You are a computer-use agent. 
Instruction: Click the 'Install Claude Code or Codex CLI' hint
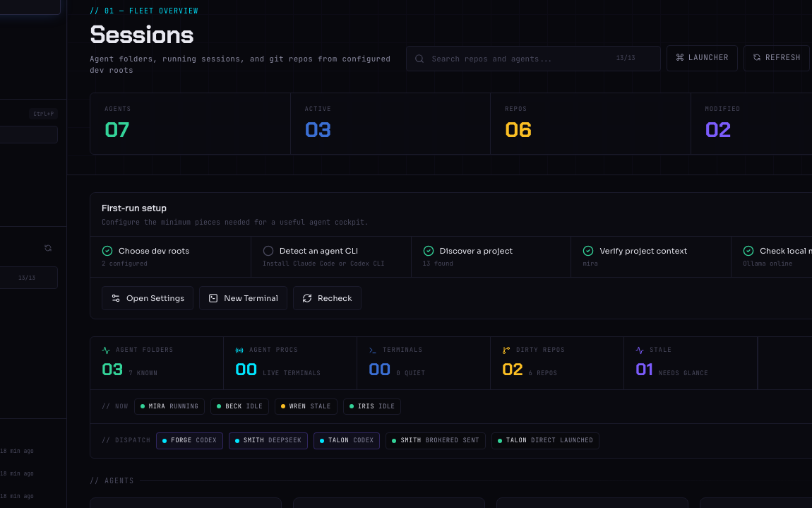coord(323,264)
